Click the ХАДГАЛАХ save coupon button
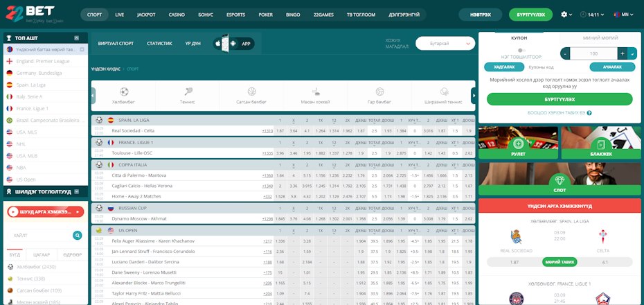 pyautogui.click(x=504, y=67)
